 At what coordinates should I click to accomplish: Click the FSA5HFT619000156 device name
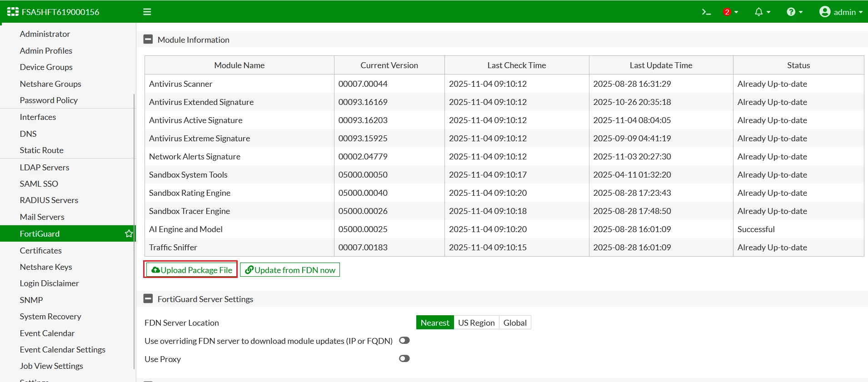click(60, 12)
